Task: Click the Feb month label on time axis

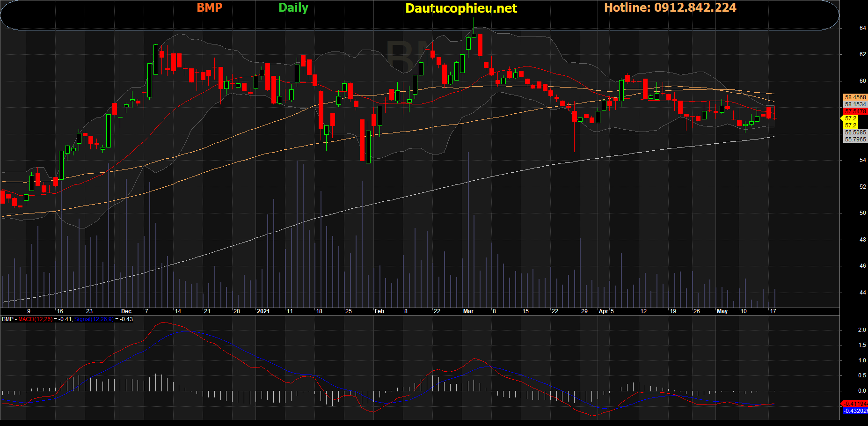Action: coord(379,311)
